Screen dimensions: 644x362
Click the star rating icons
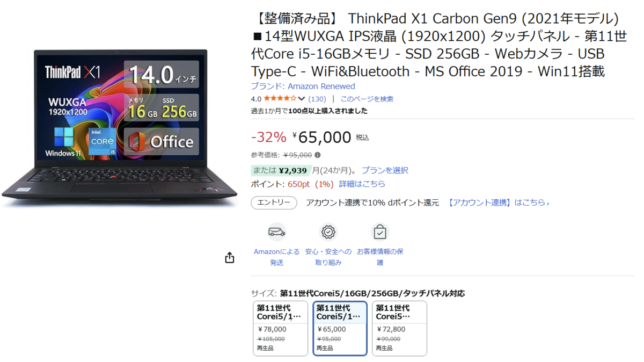pos(280,99)
